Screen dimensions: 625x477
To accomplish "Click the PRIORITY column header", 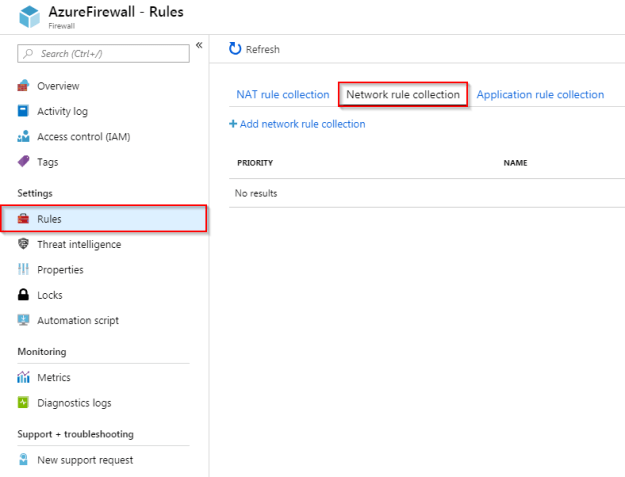I will [x=255, y=163].
